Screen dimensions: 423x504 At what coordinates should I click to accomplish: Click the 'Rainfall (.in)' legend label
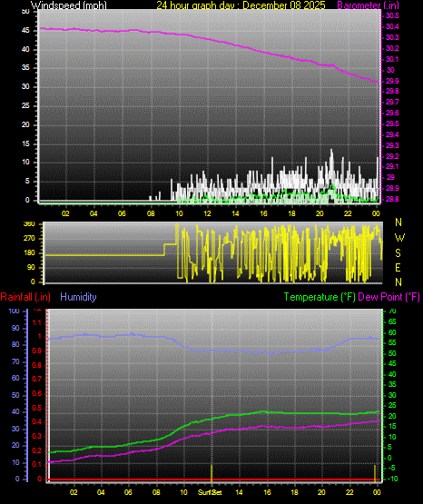coord(25,297)
